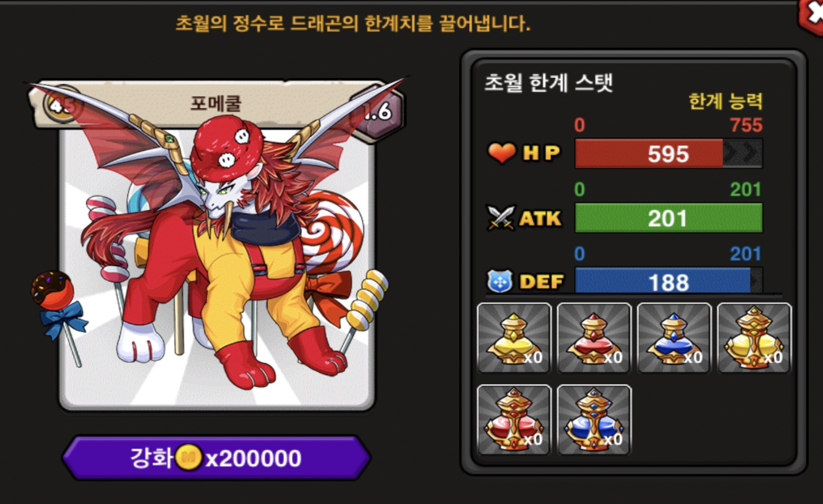Image resolution: width=823 pixels, height=504 pixels.
Task: Click the green ATK bar showing 201
Action: pos(668,218)
